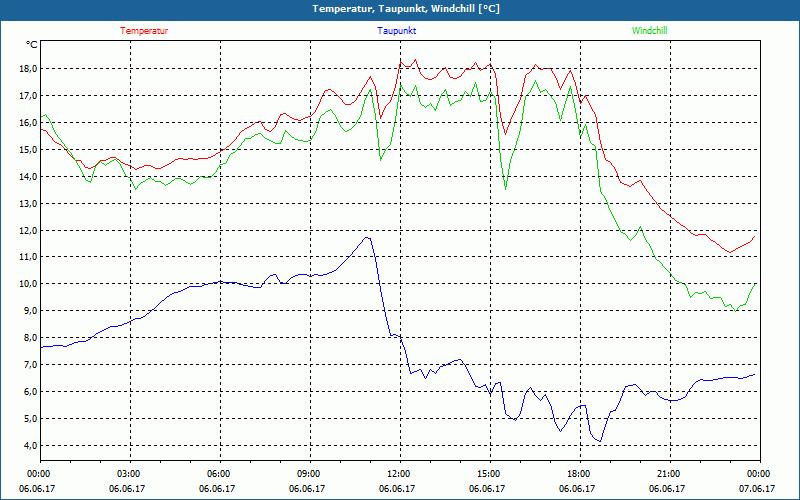The image size is (800, 500).
Task: Click the 15,0 y-axis value
Action: tap(29, 149)
